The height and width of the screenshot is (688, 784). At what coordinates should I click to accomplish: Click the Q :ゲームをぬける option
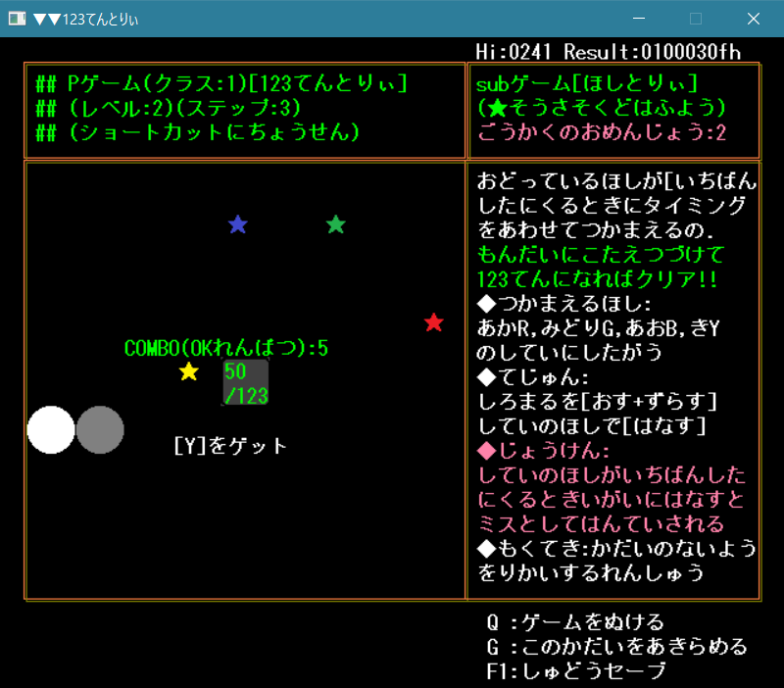[575, 622]
